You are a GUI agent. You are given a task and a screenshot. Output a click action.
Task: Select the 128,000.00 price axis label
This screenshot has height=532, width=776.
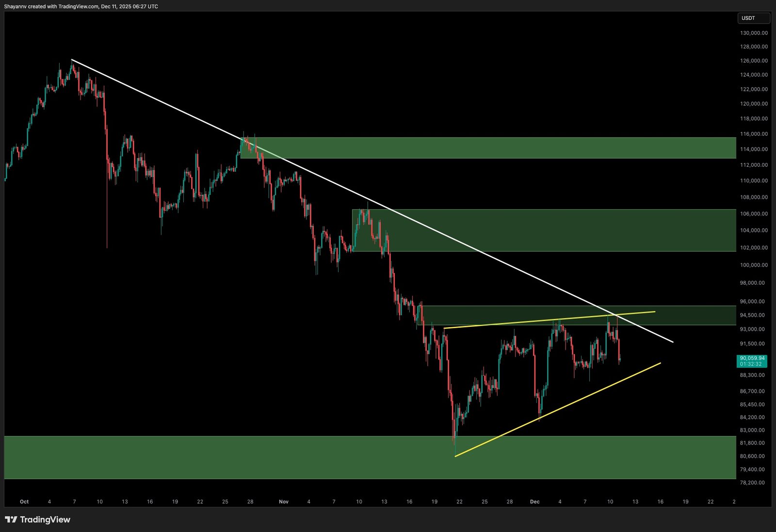point(754,47)
